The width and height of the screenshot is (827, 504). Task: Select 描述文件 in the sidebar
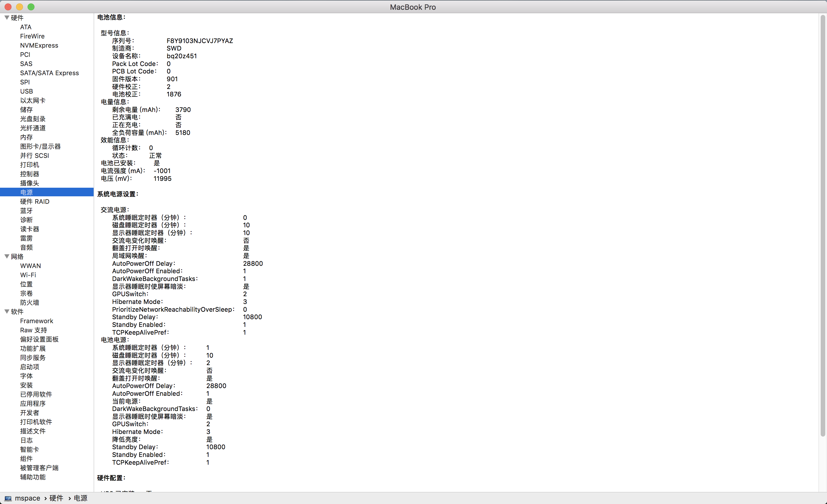[33, 431]
